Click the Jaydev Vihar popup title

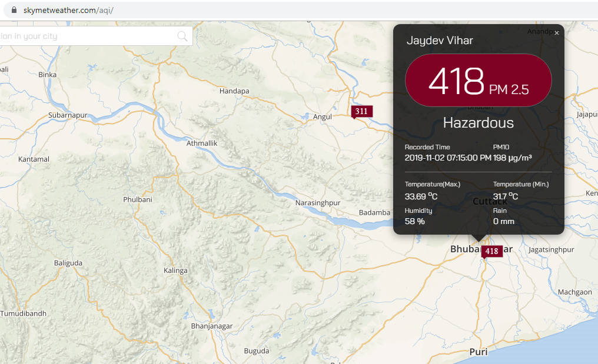point(440,41)
